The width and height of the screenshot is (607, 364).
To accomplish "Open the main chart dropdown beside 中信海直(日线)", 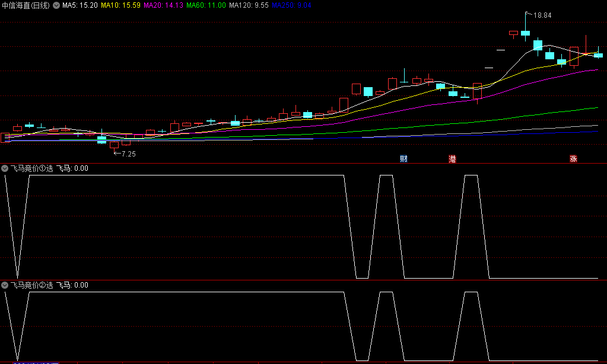I will point(56,5).
